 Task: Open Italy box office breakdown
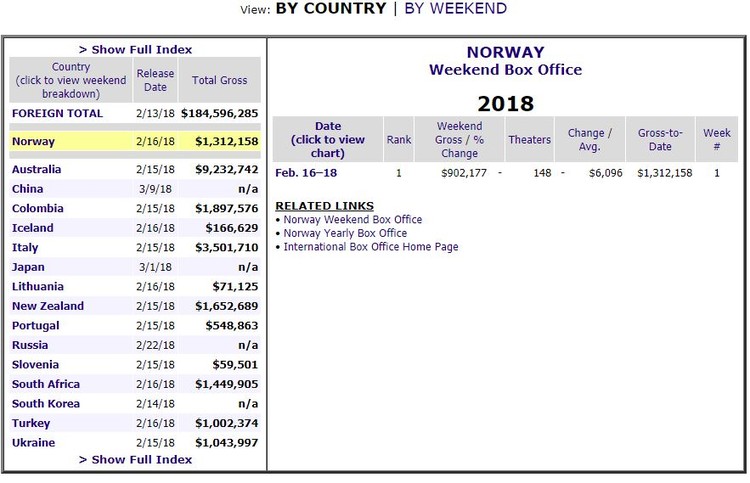pyautogui.click(x=24, y=247)
